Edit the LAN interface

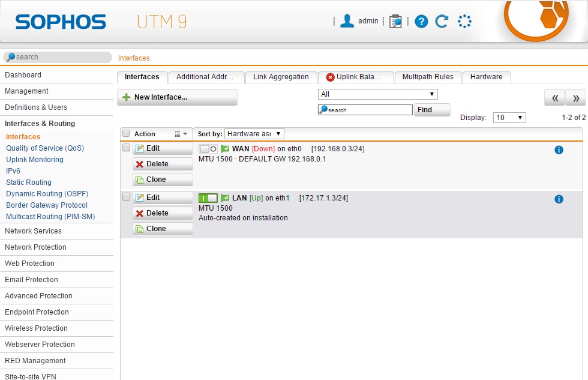tap(163, 198)
